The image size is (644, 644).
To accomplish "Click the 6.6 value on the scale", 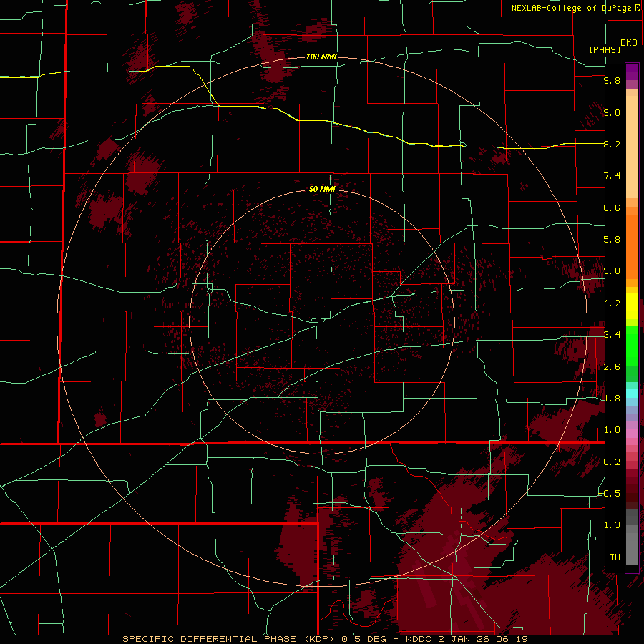I will (612, 208).
